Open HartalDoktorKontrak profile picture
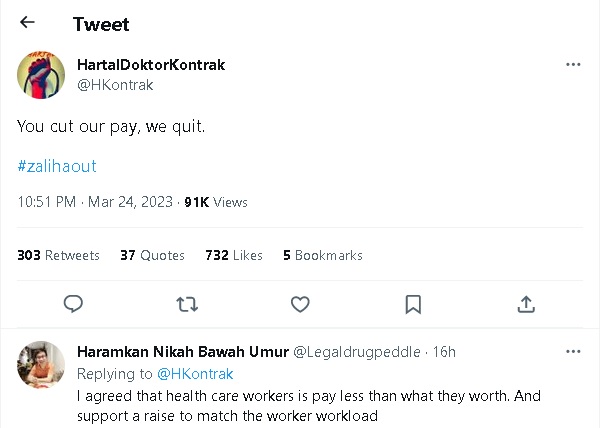This screenshot has height=428, width=602. click(x=42, y=74)
